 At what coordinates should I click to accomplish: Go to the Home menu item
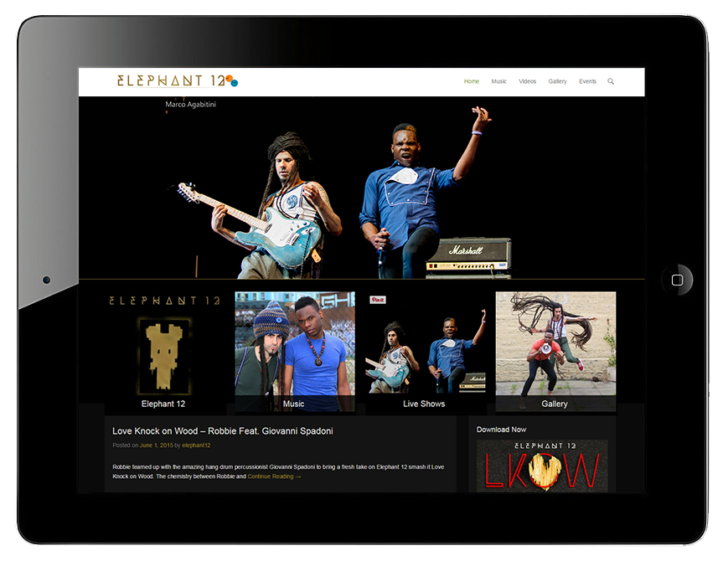[x=472, y=81]
